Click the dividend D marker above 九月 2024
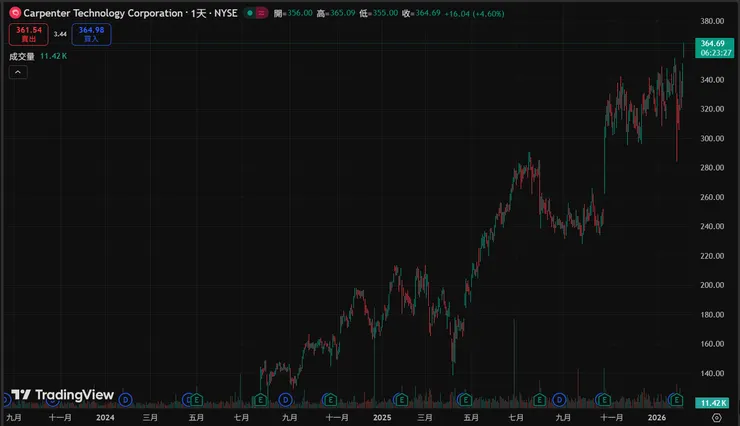740x426 pixels. pyautogui.click(x=285, y=400)
